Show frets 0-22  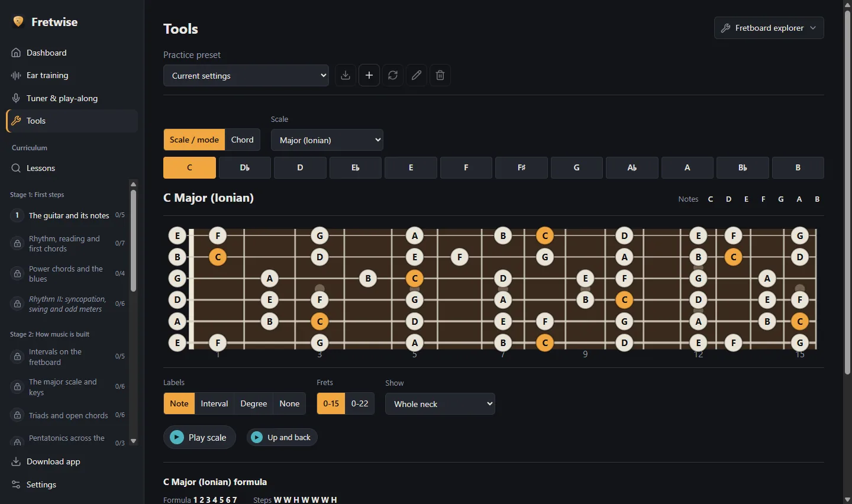click(x=360, y=403)
